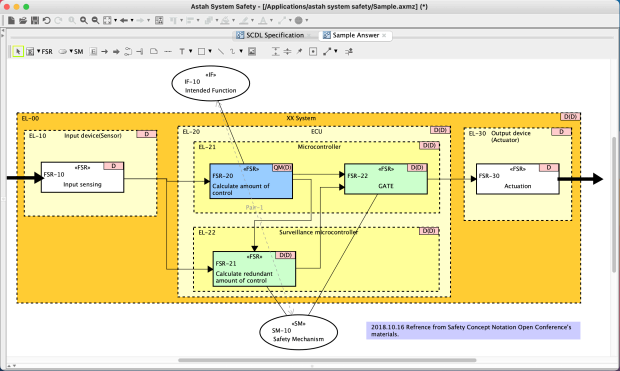Switch to the Sample Answer tab
Screen dimensions: 620x371
pos(355,35)
